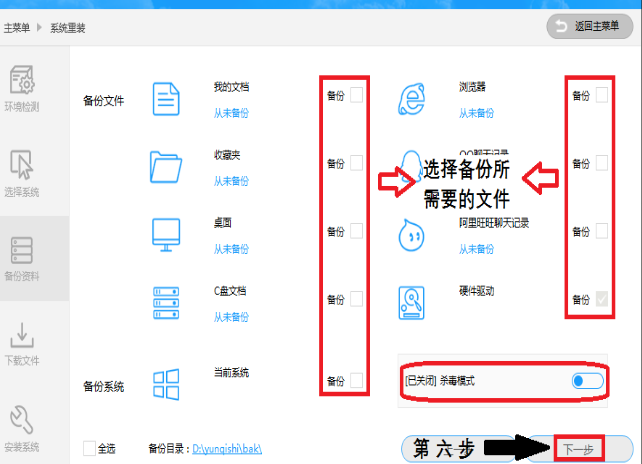Click the C盘文档 disk stack icon
This screenshot has height=464, width=642.
[x=166, y=303]
